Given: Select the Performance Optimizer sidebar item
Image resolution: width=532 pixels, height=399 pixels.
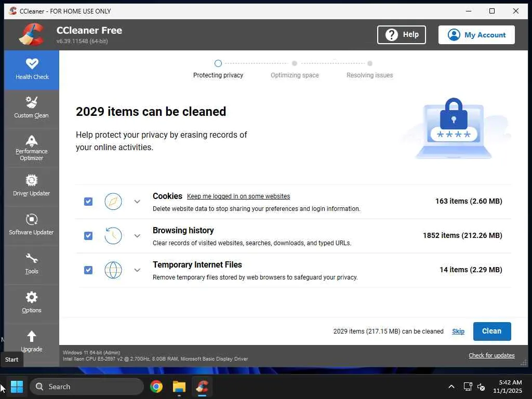Looking at the screenshot, I should click(32, 148).
